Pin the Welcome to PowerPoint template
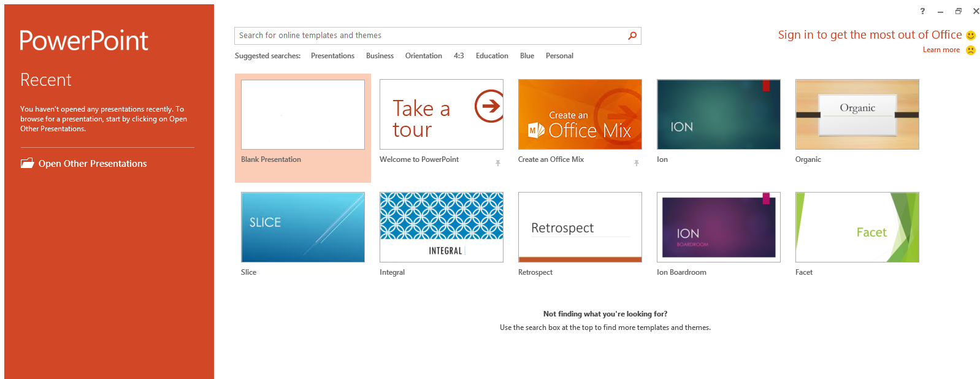The width and height of the screenshot is (980, 379). pyautogui.click(x=498, y=163)
